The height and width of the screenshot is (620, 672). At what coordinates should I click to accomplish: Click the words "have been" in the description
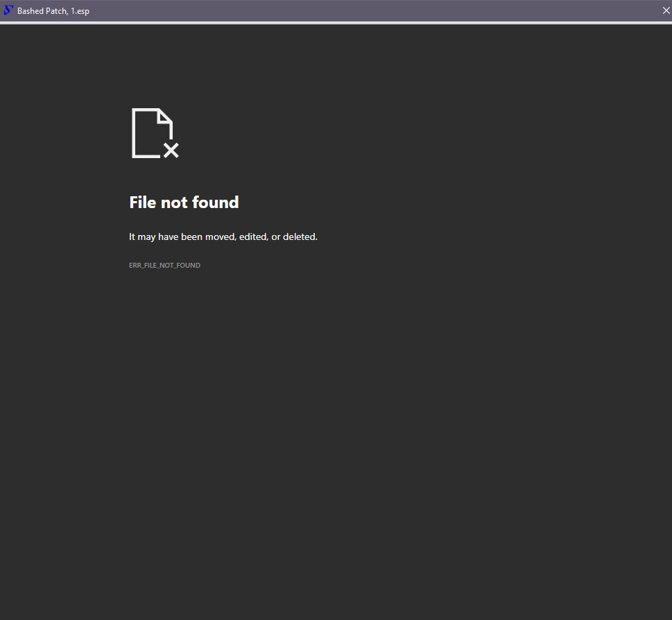tap(180, 237)
